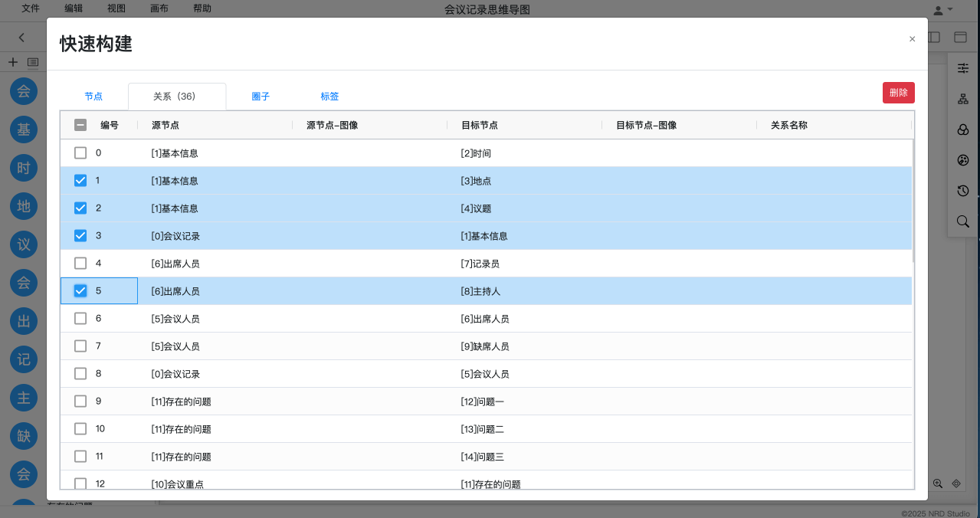Uncheck the checkbox for row 1
The image size is (980, 518).
pyautogui.click(x=80, y=181)
